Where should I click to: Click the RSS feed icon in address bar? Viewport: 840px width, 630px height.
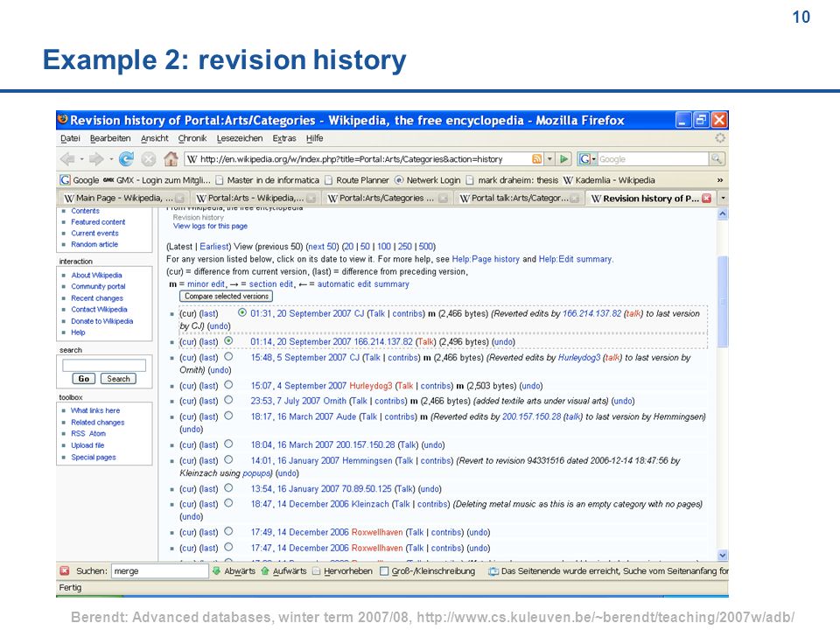[536, 159]
